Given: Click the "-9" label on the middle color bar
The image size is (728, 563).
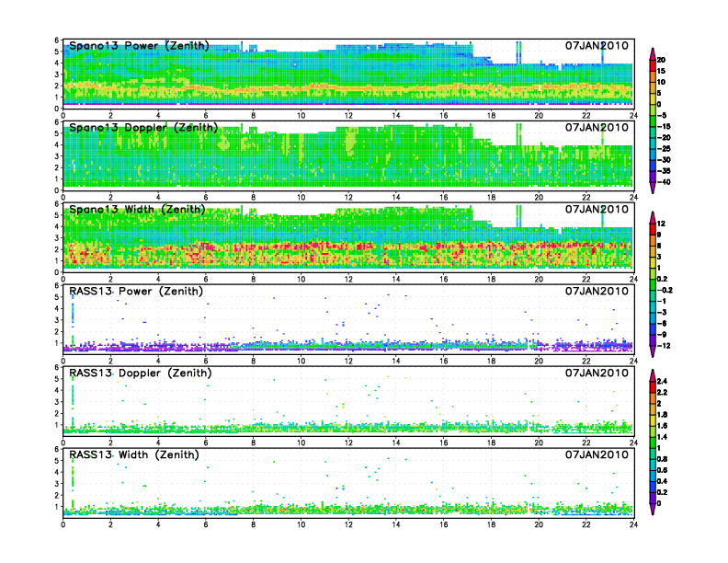Looking at the screenshot, I should (662, 335).
